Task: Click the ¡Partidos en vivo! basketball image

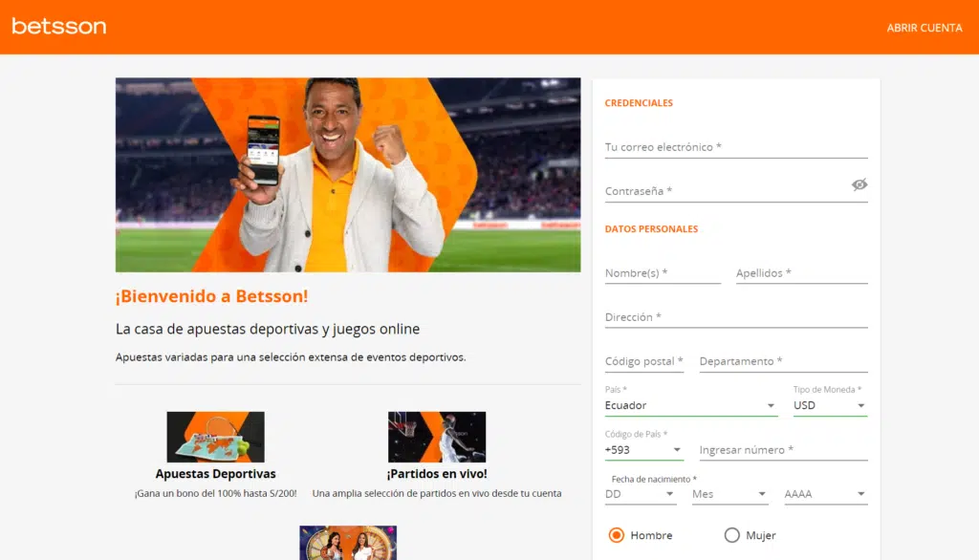Action: 437,437
